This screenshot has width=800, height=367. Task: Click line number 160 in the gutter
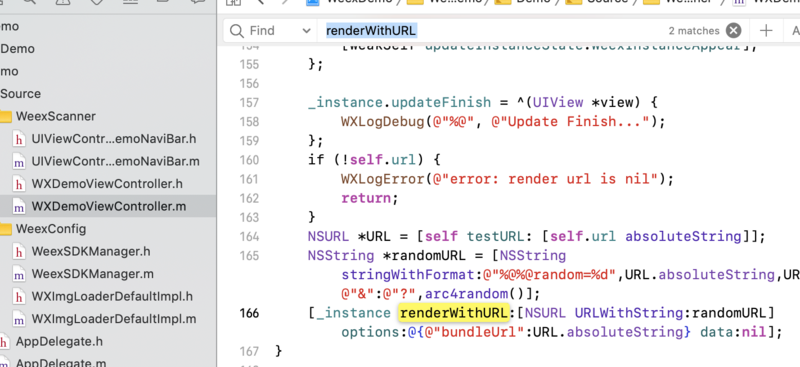click(249, 160)
